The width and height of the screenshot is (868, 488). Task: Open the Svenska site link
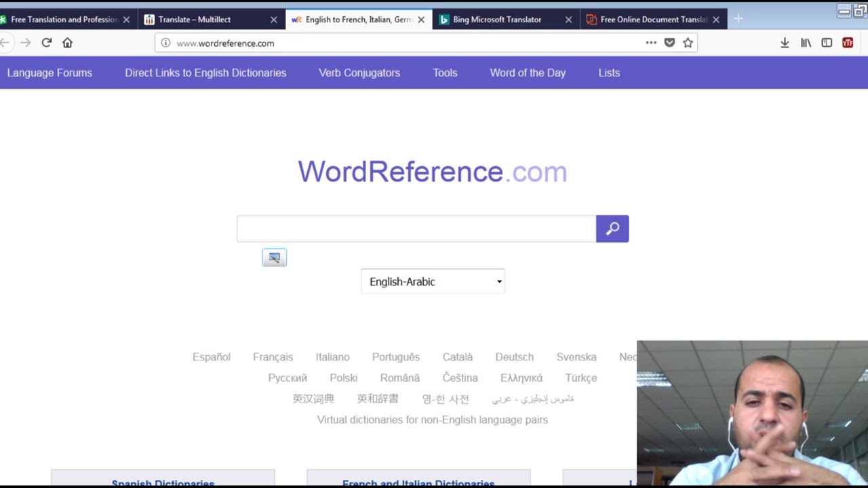576,357
